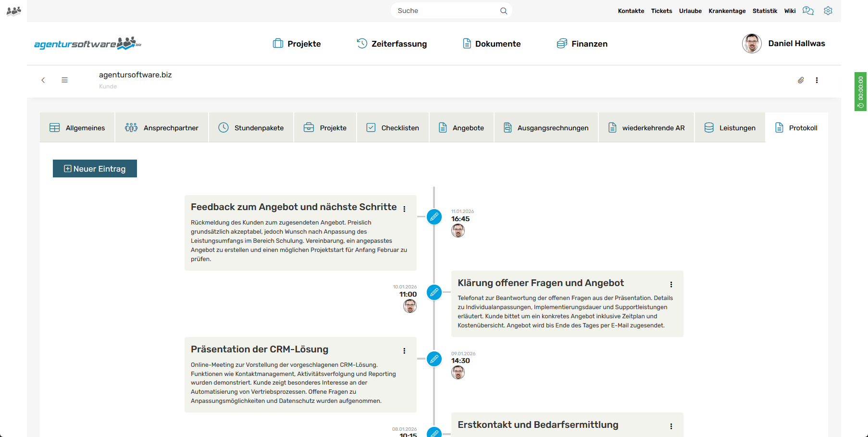This screenshot has width=868, height=437.
Task: Click the agentursoftware.biz logo
Action: pyautogui.click(x=87, y=43)
